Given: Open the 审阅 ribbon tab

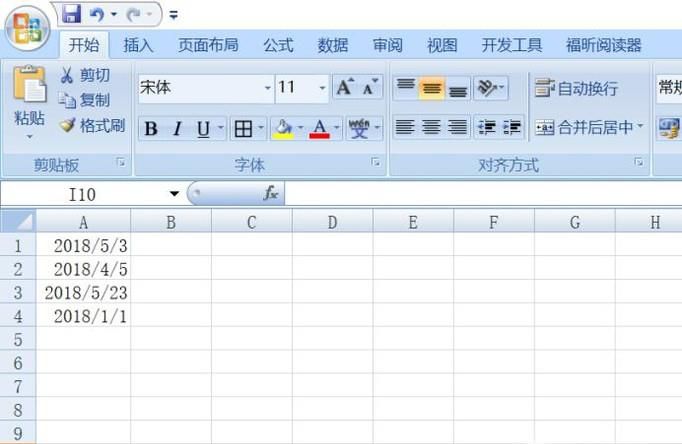Looking at the screenshot, I should click(x=388, y=45).
